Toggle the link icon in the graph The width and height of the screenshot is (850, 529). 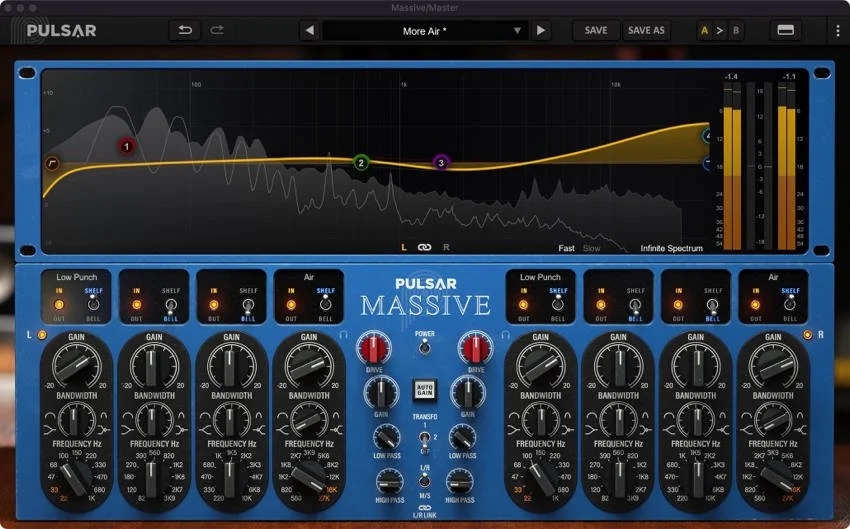tap(424, 247)
